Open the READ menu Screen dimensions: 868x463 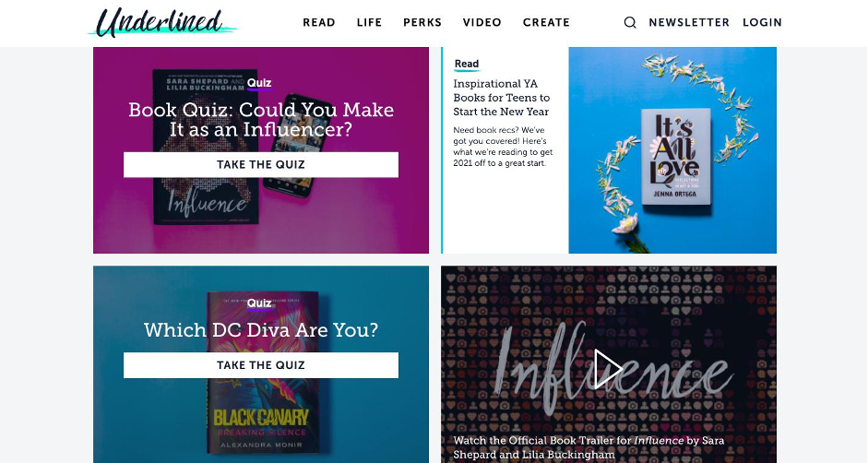point(319,23)
